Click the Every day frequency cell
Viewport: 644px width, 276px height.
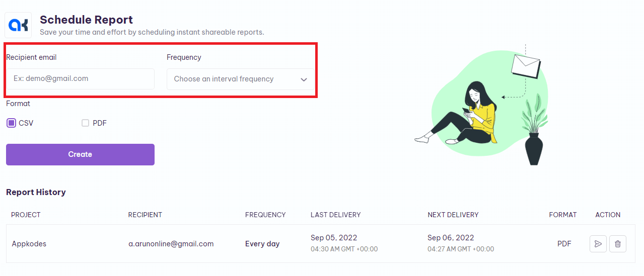(x=262, y=244)
